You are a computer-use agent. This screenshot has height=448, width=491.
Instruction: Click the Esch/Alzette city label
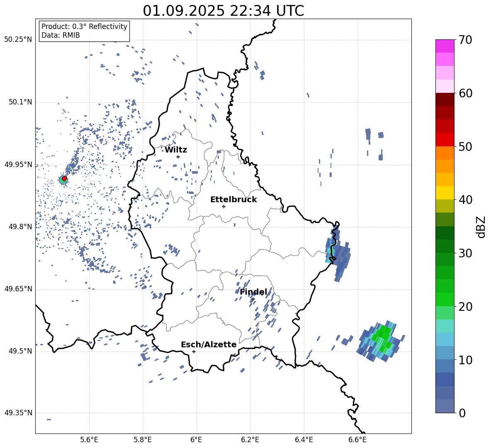209,345
